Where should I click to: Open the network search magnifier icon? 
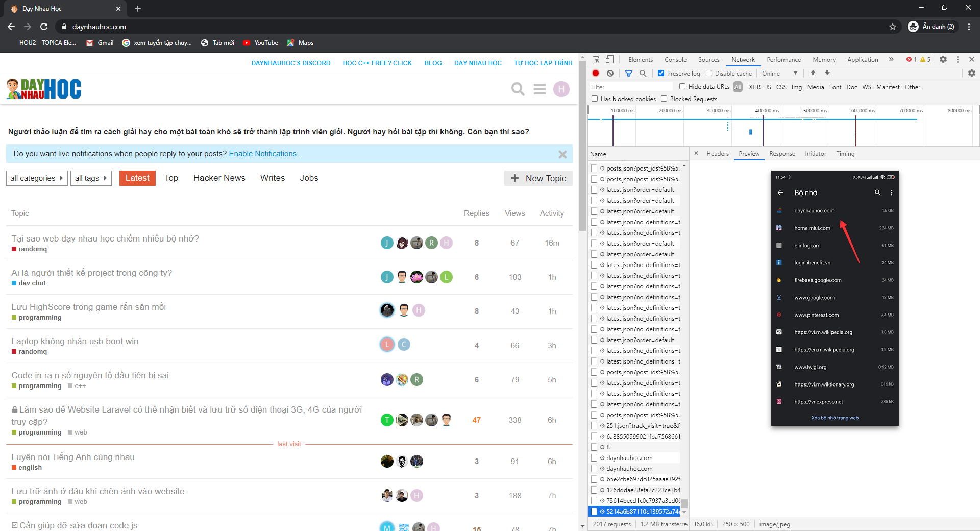coord(643,73)
